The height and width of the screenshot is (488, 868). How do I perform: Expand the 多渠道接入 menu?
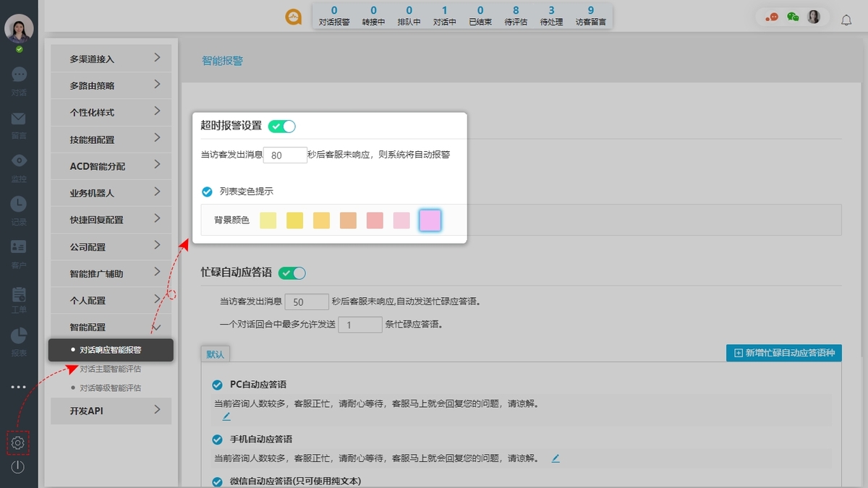click(110, 58)
